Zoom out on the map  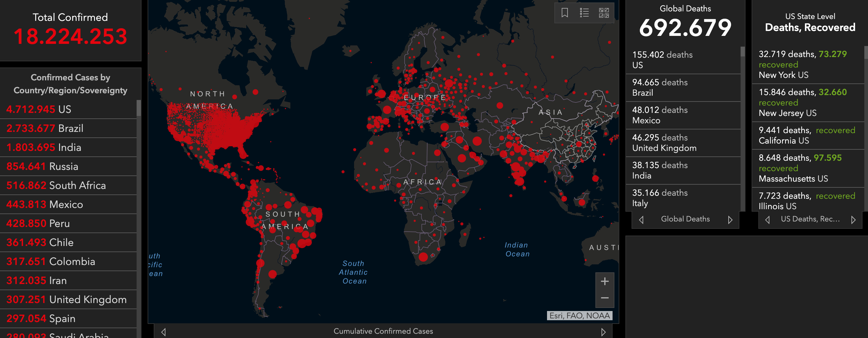pyautogui.click(x=605, y=298)
